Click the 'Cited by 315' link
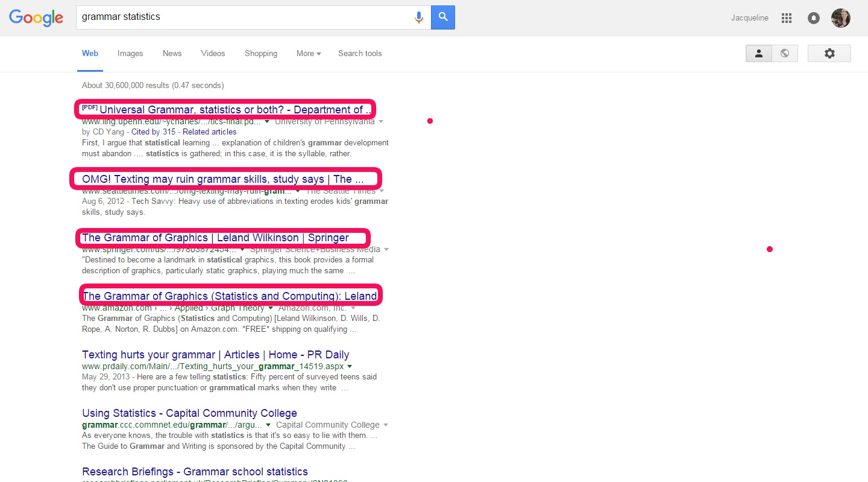Image resolution: width=868 pixels, height=482 pixels. coord(153,132)
